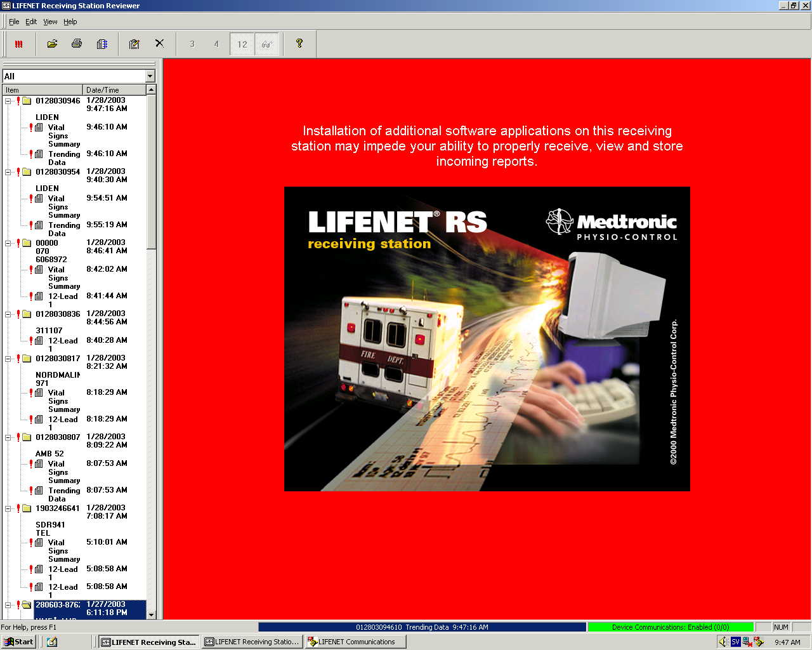The width and height of the screenshot is (812, 650).
Task: Click the list scroll-up arrow
Action: click(151, 90)
